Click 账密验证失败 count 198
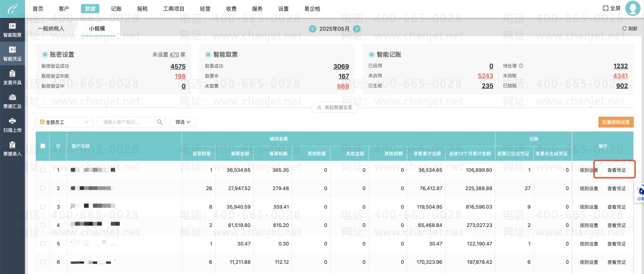The image size is (644, 274). [180, 76]
